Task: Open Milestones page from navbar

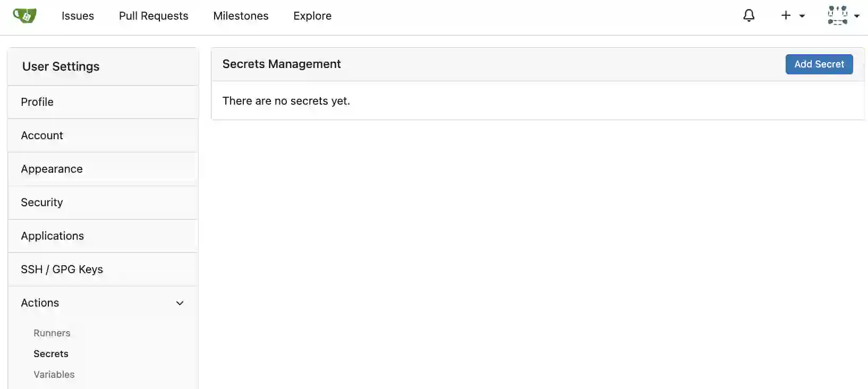Action: point(241,16)
